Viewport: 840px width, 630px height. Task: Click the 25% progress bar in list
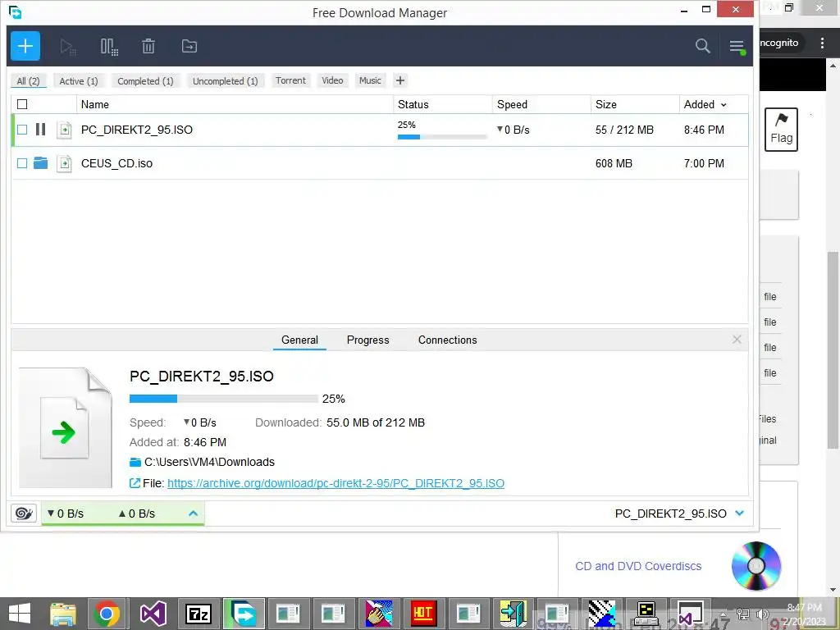click(442, 137)
